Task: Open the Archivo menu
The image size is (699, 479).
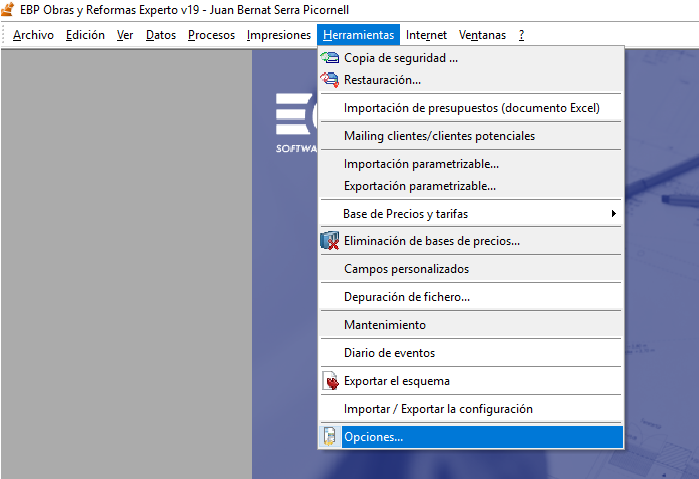Action: 33,35
